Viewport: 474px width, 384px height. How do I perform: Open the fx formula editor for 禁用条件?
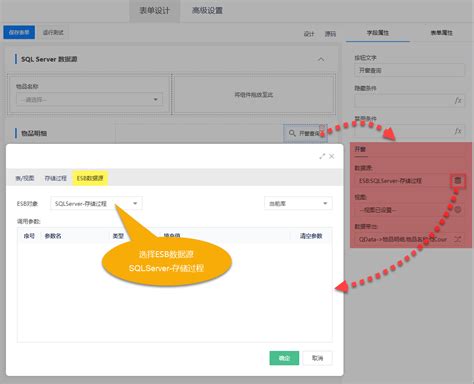[458, 131]
